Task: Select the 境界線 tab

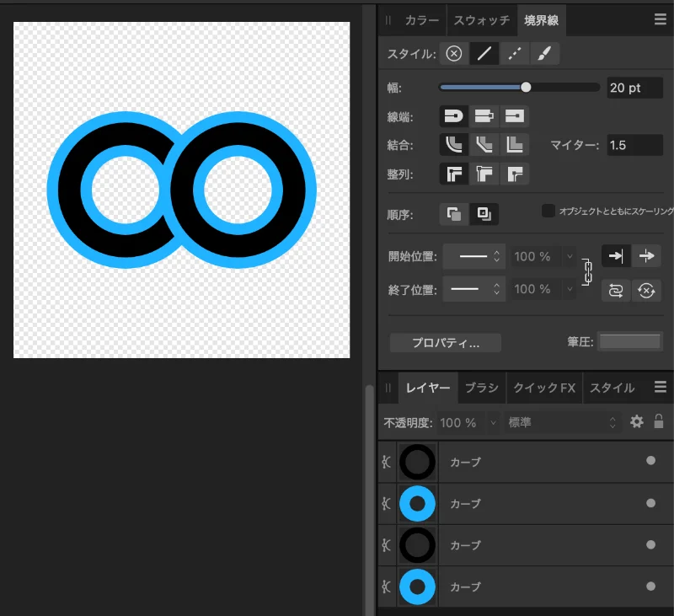Action: [541, 20]
